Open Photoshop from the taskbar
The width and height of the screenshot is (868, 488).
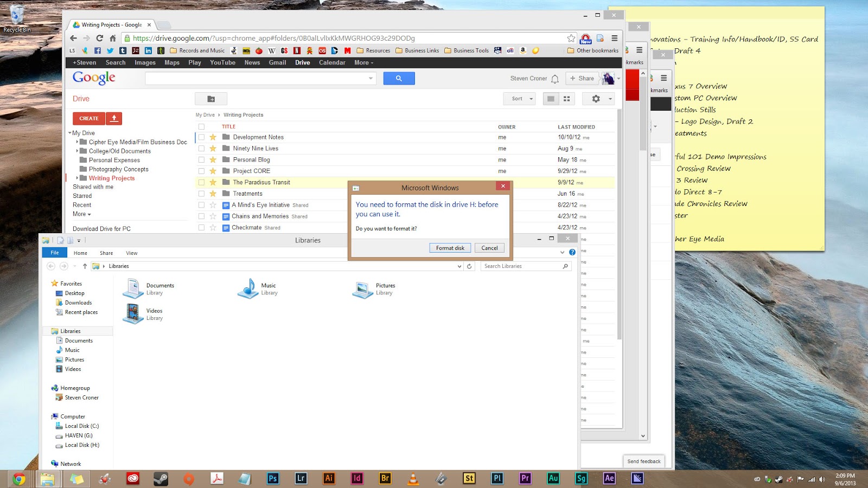pyautogui.click(x=273, y=478)
